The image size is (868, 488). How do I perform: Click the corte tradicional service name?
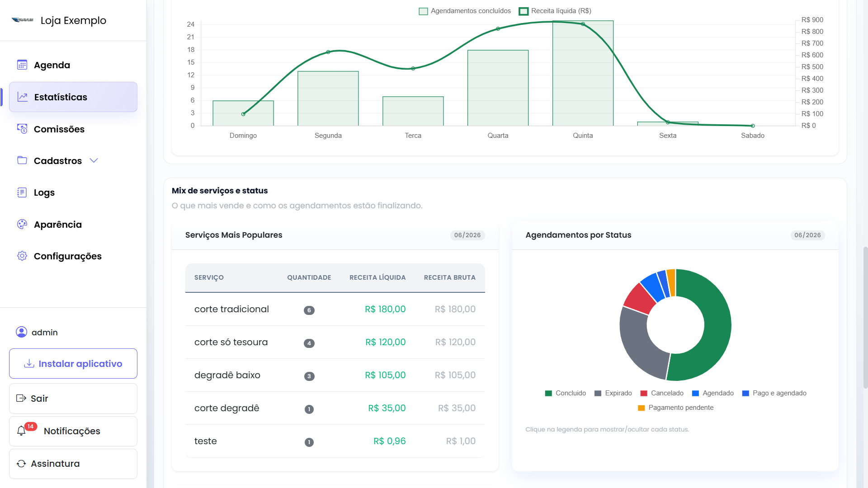click(x=231, y=309)
